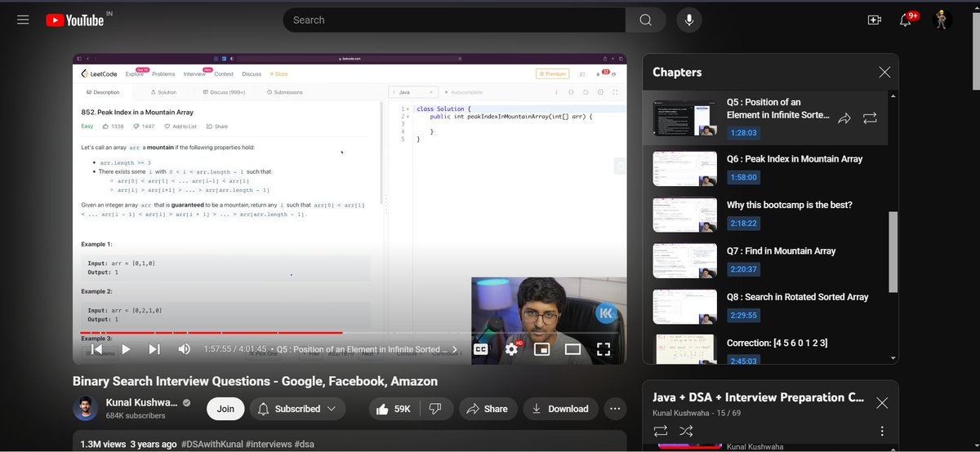Toggle closed captions (CC)
Image resolution: width=980 pixels, height=452 pixels.
(481, 349)
